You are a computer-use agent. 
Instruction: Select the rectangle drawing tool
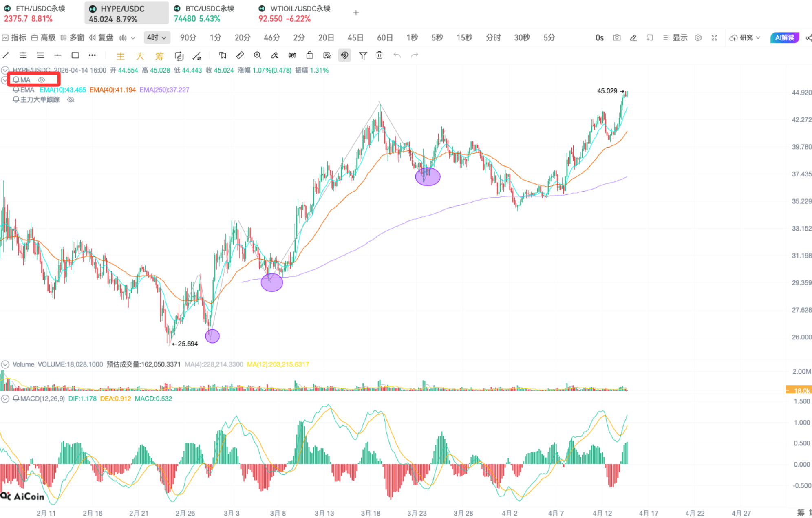pos(75,55)
